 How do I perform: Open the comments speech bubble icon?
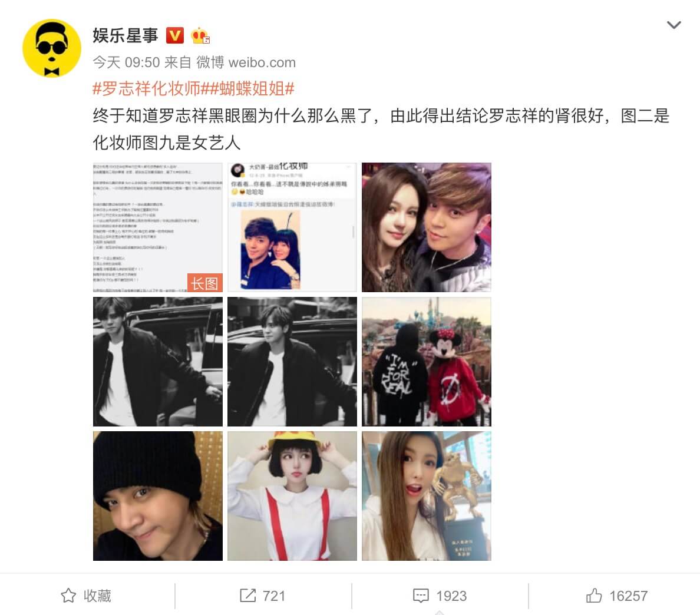click(421, 596)
